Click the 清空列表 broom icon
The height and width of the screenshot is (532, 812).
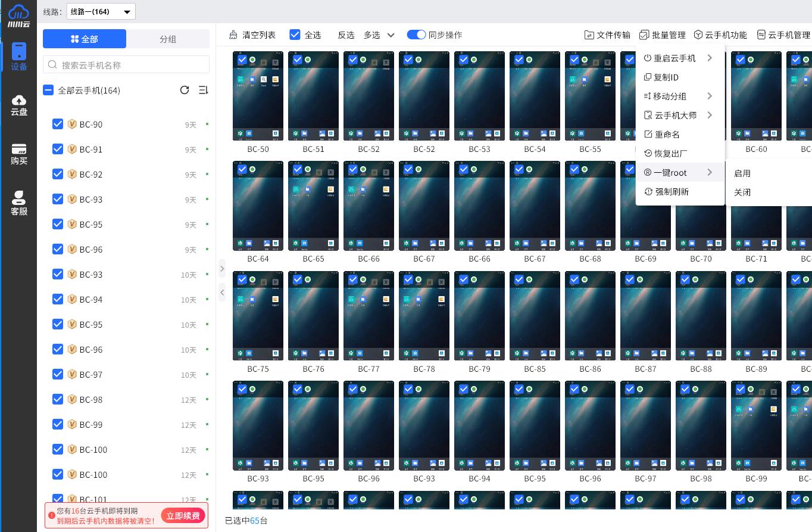232,35
